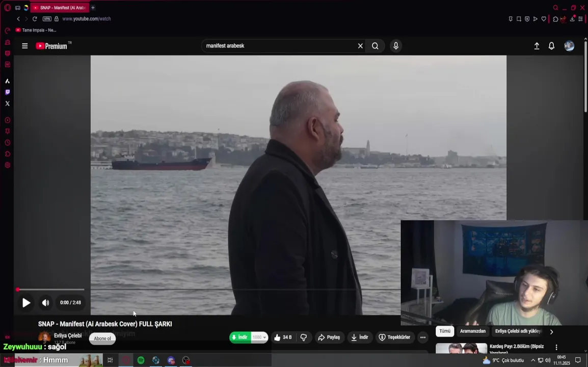Image resolution: width=588 pixels, height=367 pixels.
Task: Open Opera tab search magnifier
Action: [556, 8]
